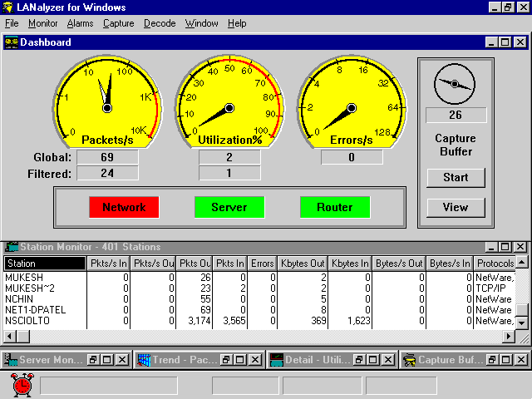Click the Bytes/s In column header

[450, 264]
